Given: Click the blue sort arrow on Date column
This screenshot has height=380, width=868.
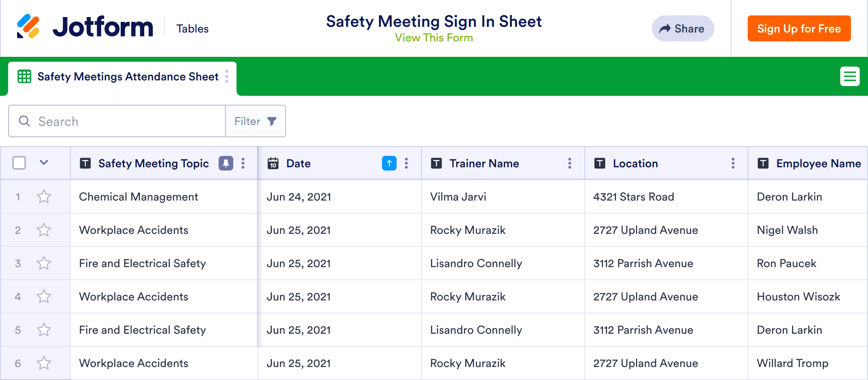Looking at the screenshot, I should click(389, 163).
